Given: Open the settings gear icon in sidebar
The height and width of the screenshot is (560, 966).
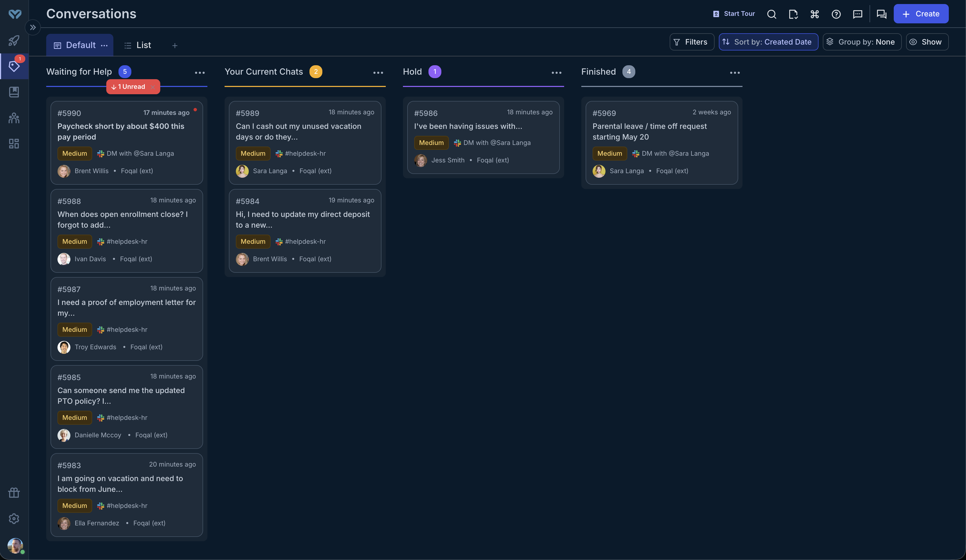Looking at the screenshot, I should point(14,518).
